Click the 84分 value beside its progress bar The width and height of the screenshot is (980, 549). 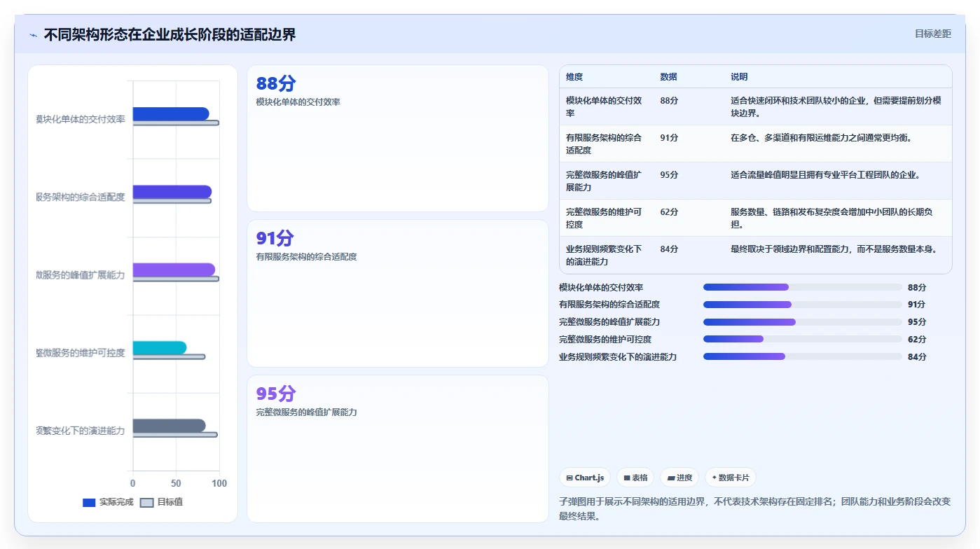pos(917,357)
